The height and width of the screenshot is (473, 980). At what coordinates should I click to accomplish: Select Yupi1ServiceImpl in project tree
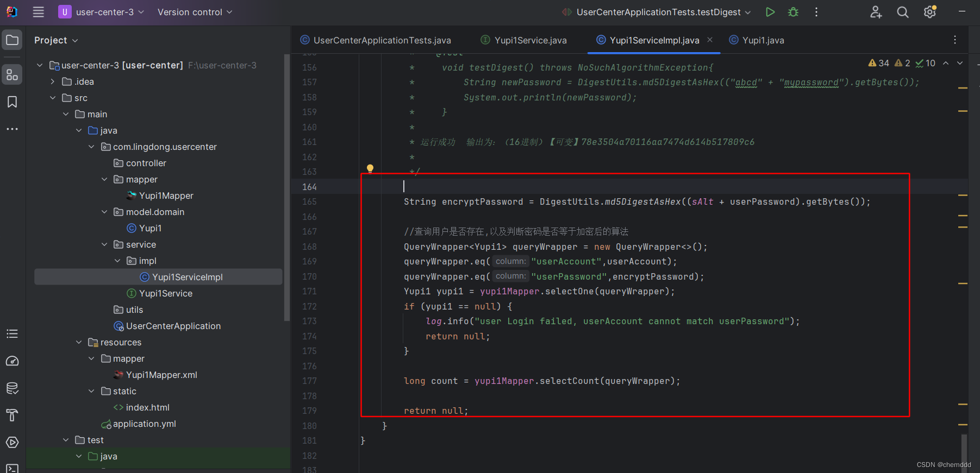187,277
